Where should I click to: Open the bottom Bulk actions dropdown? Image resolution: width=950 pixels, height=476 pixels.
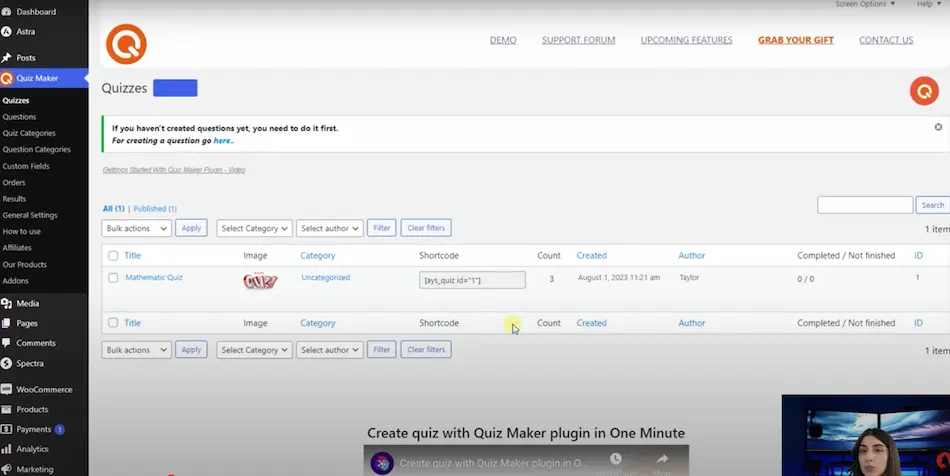tap(136, 350)
